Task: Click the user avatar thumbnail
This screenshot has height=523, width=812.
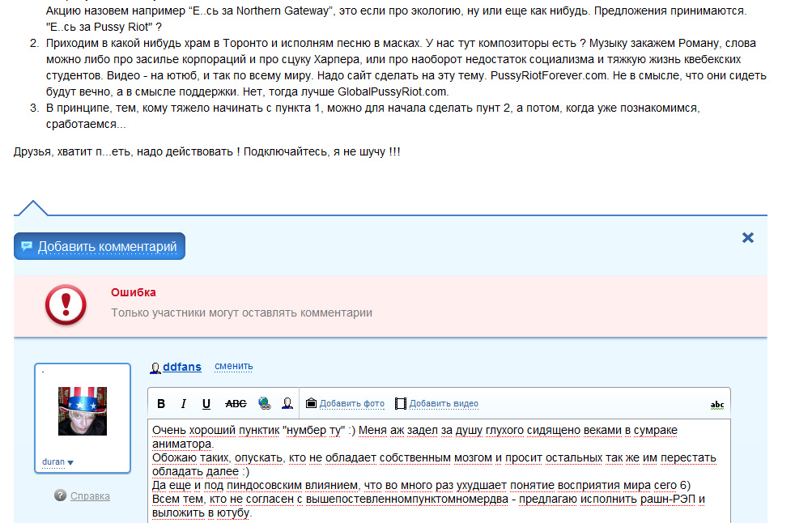Action: tap(83, 410)
